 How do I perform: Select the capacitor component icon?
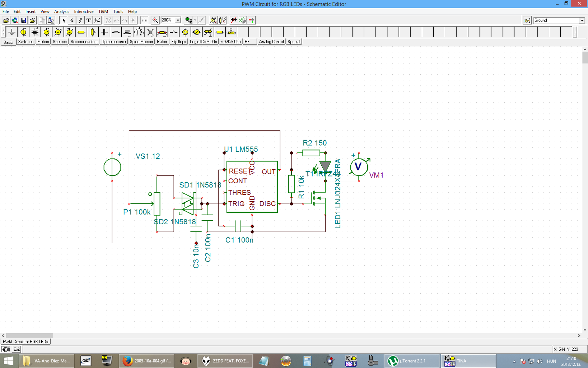coord(104,32)
